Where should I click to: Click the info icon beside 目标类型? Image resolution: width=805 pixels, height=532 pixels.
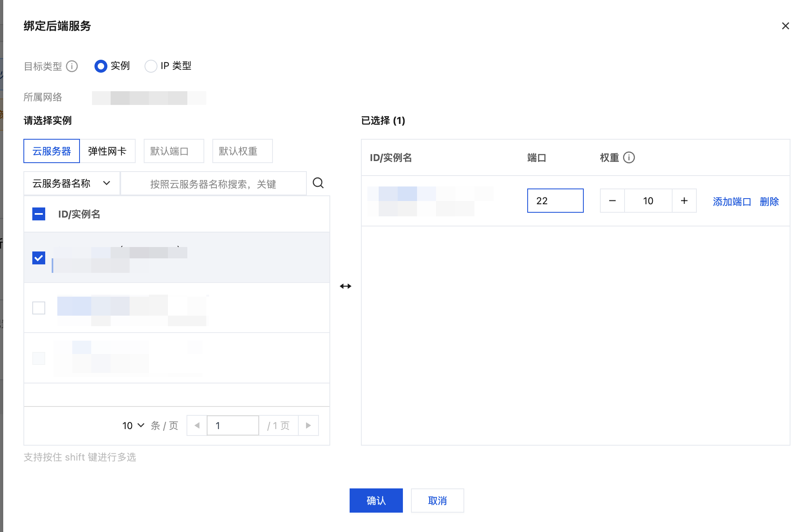(72, 66)
